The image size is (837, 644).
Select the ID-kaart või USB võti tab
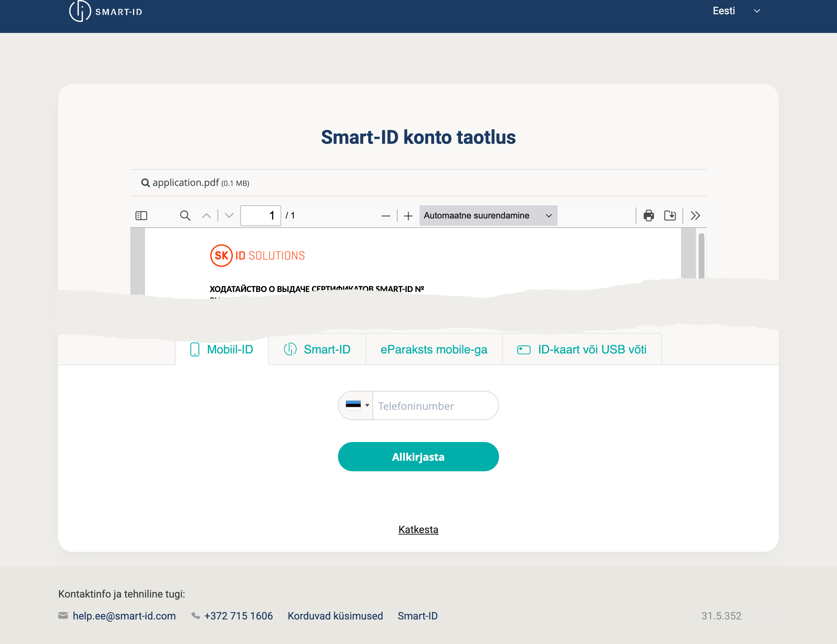582,349
